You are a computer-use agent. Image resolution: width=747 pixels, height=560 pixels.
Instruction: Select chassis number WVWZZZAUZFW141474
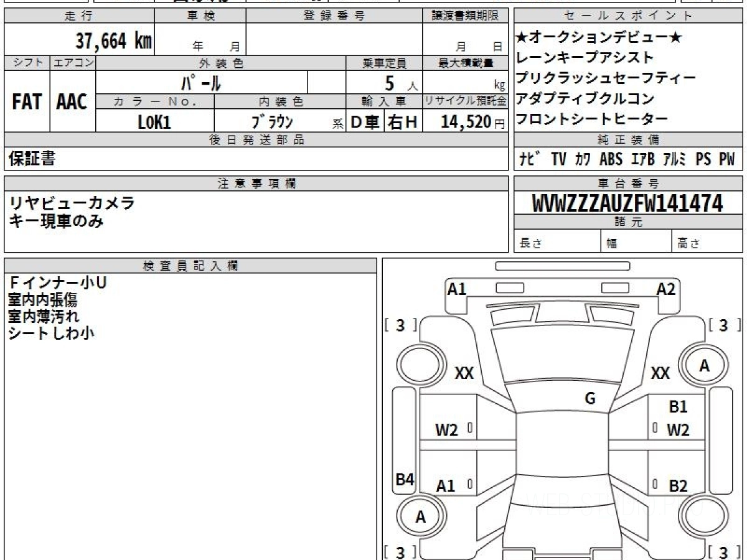627,203
